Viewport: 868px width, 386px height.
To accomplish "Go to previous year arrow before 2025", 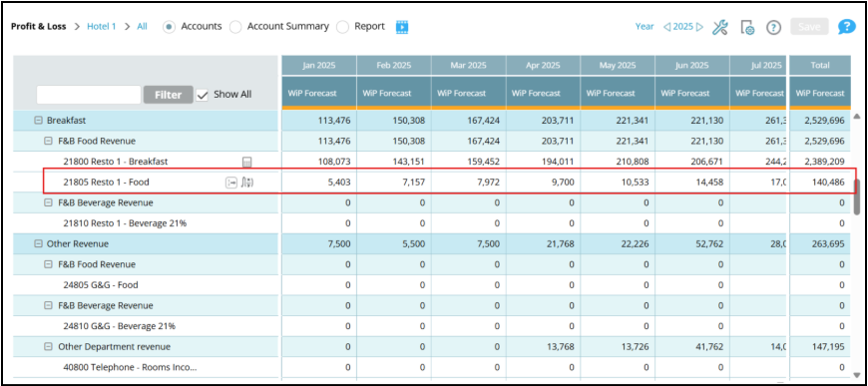I will [666, 27].
